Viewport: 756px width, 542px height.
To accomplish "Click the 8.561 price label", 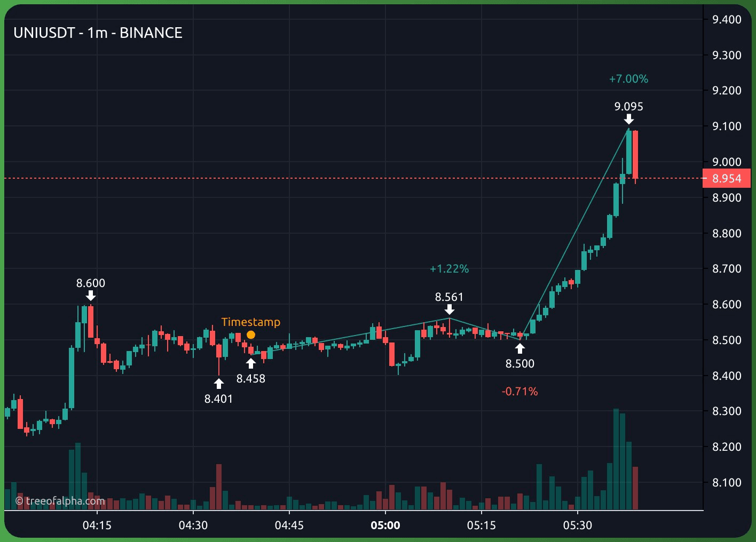I will [450, 297].
